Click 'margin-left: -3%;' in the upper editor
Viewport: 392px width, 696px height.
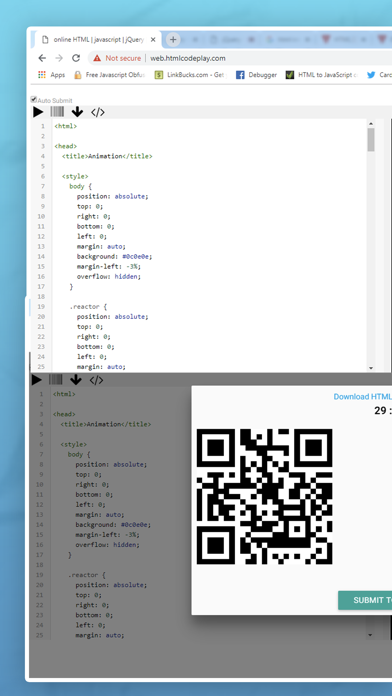click(109, 266)
